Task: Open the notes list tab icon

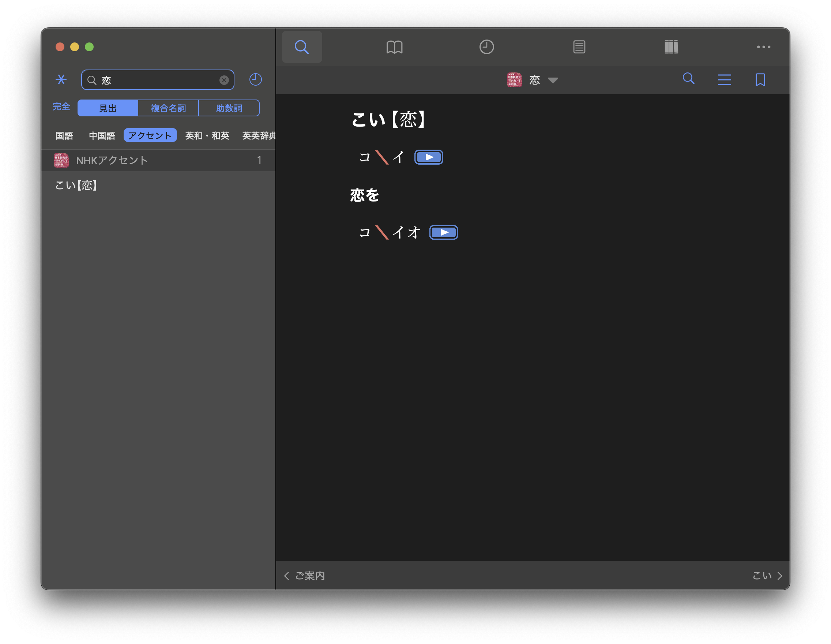Action: [579, 47]
